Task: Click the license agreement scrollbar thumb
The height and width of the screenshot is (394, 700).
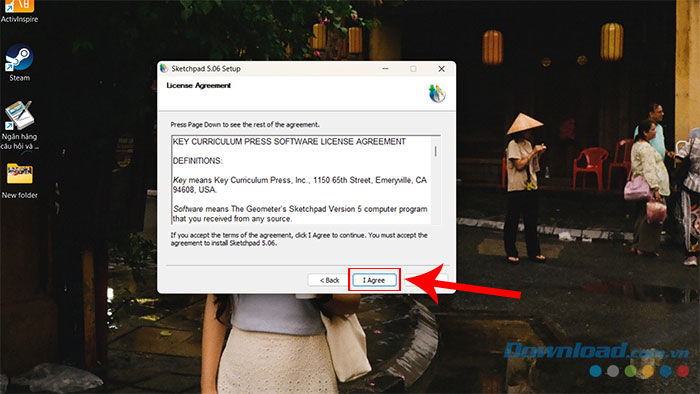Action: pyautogui.click(x=435, y=151)
